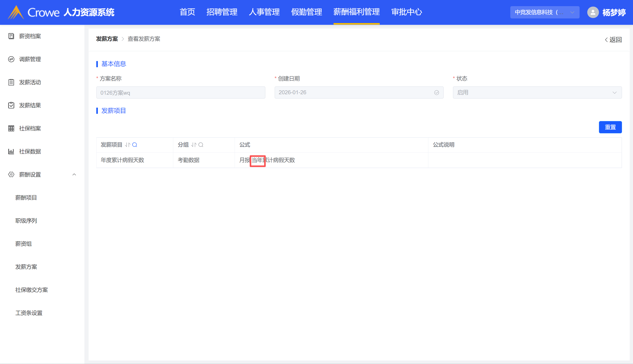Click search icon in 分组 column header
The width and height of the screenshot is (633, 364).
[201, 145]
